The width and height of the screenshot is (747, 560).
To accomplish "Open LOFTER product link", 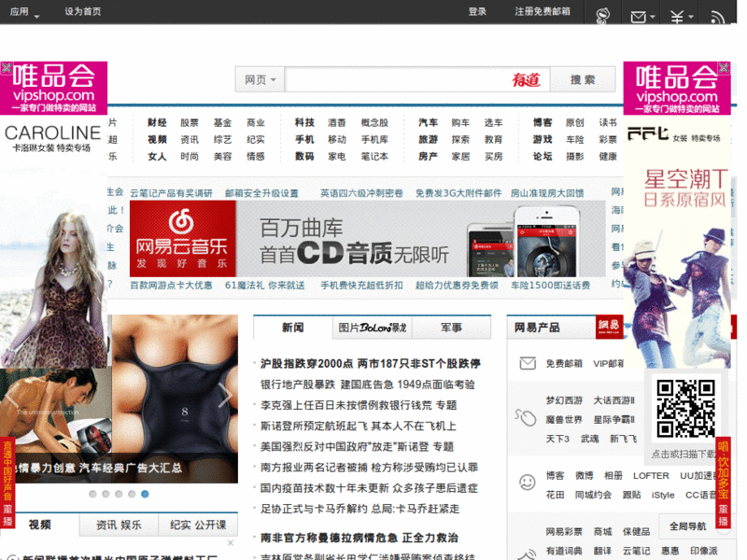I will click(651, 476).
